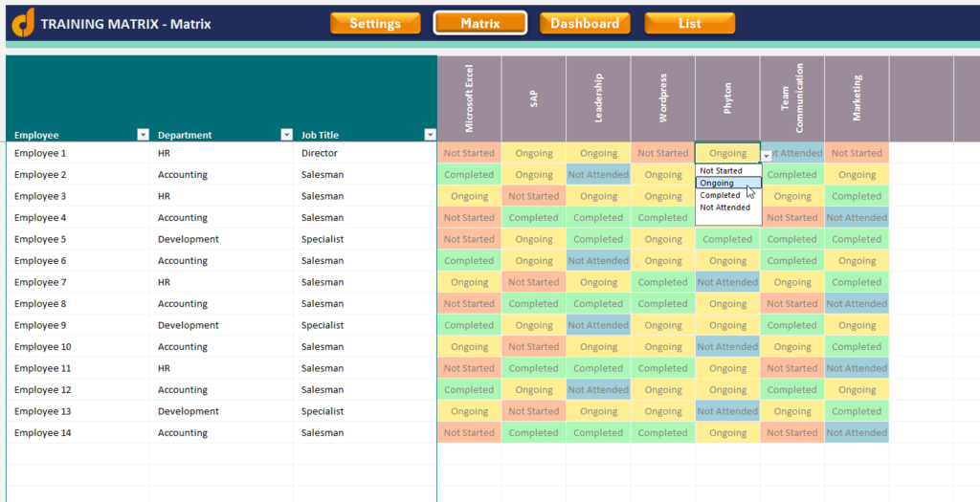Screen dimensions: 980x502
Task: Select the Marketing column header
Action: pos(857,98)
